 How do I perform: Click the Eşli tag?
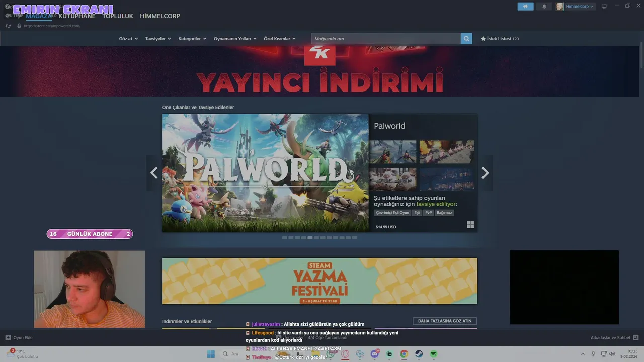[x=417, y=213]
